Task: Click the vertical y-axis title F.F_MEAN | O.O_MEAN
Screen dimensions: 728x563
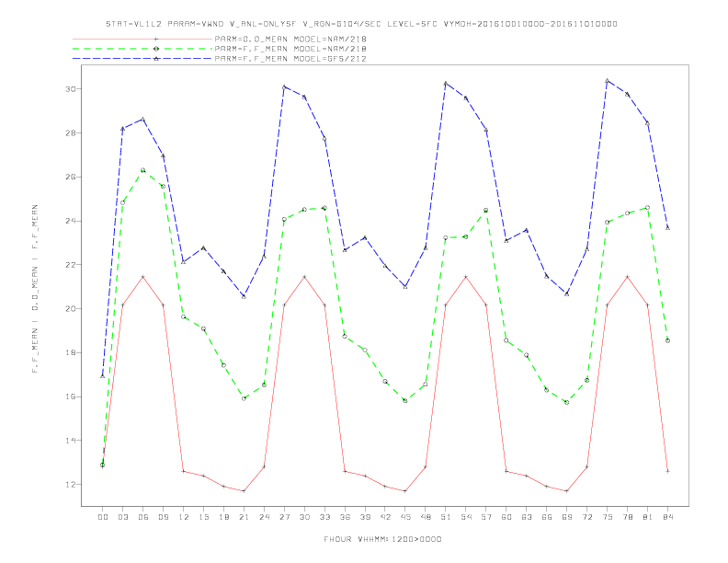Action: click(x=35, y=289)
